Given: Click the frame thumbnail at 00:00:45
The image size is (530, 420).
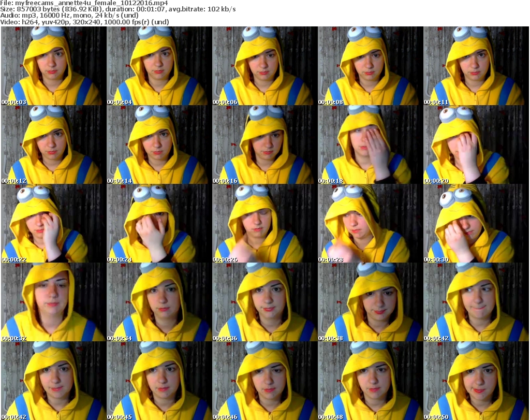Looking at the screenshot, I should click(x=159, y=381).
